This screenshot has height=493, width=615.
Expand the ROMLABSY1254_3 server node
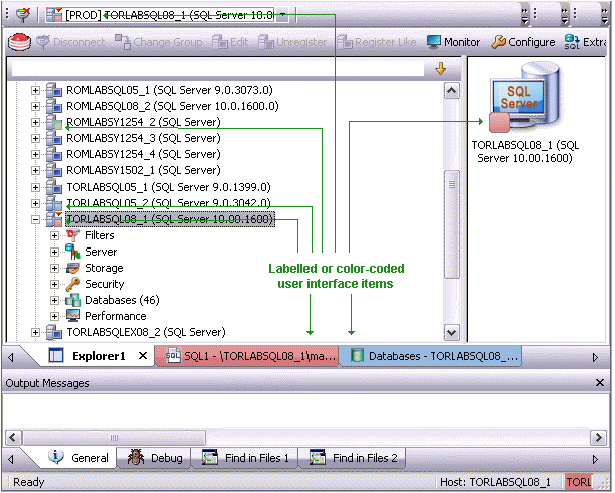pyautogui.click(x=35, y=138)
